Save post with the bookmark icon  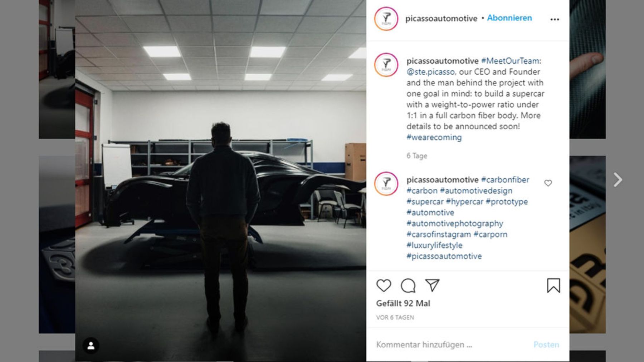click(x=553, y=286)
